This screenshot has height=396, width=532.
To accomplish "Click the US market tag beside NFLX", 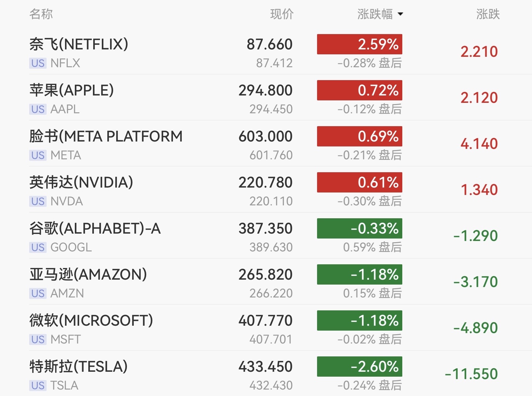I will point(38,63).
